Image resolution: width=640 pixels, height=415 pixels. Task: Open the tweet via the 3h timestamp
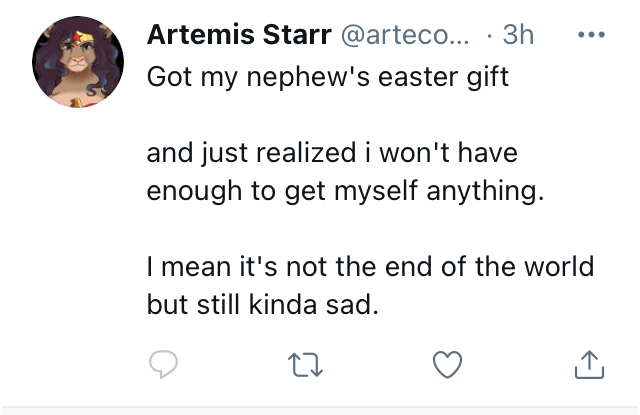(x=518, y=35)
